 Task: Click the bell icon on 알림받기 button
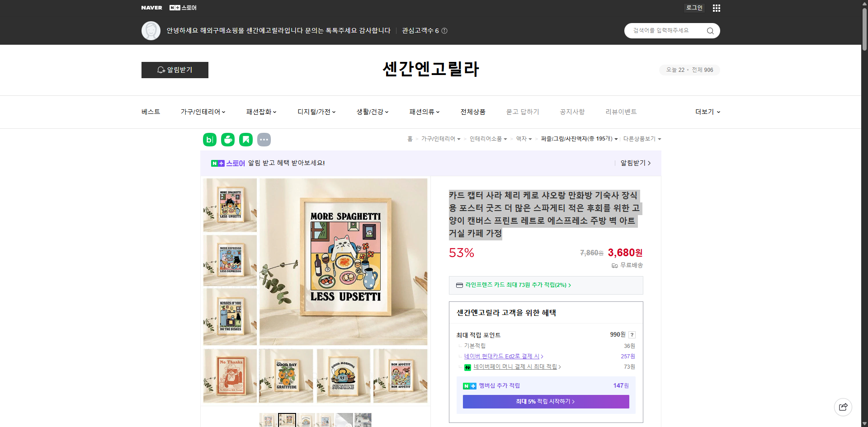pyautogui.click(x=161, y=70)
